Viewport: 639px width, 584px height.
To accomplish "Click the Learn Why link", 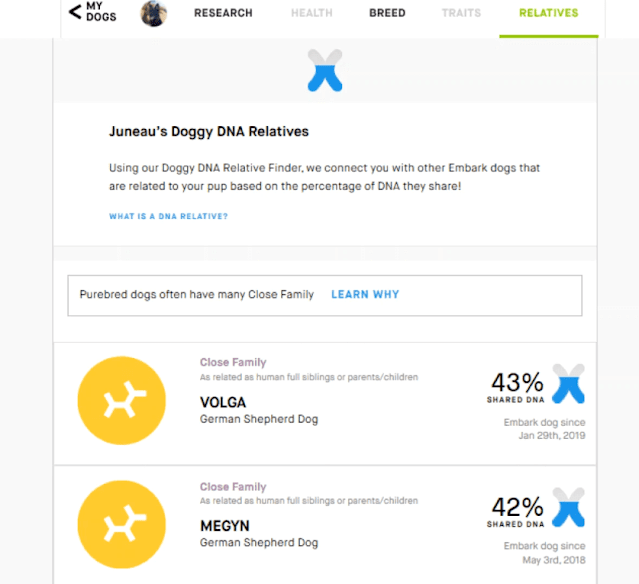I will pos(365,294).
